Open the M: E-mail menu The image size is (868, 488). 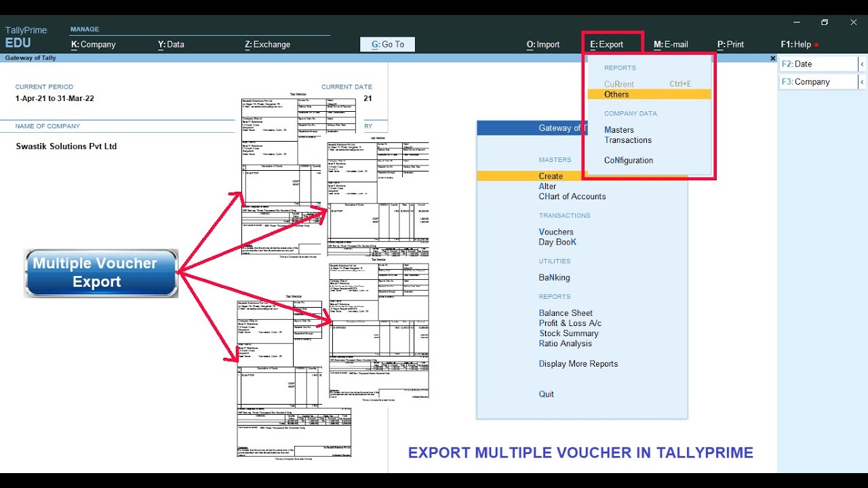(671, 45)
